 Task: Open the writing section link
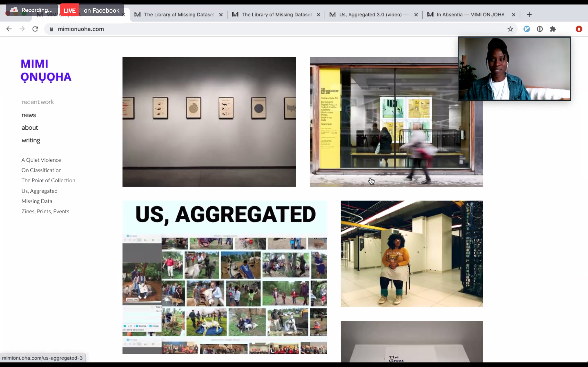[31, 140]
